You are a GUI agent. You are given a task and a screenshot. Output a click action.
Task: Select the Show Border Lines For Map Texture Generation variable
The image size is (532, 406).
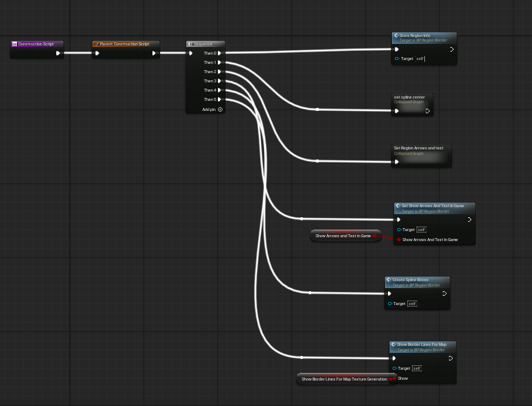343,379
